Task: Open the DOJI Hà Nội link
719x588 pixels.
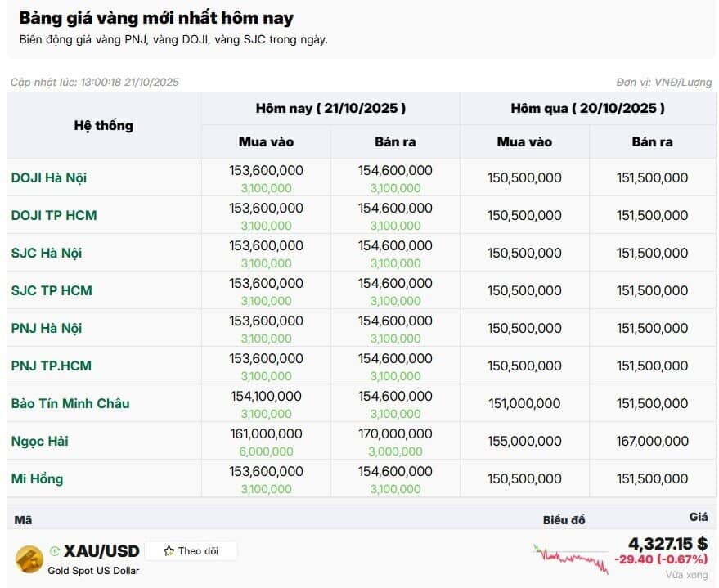Action: [x=49, y=177]
